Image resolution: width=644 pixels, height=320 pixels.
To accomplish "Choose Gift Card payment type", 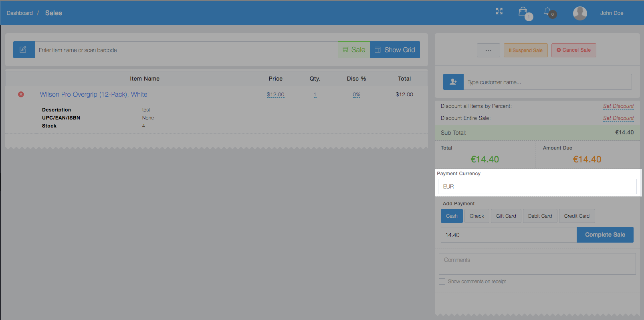I will point(506,216).
